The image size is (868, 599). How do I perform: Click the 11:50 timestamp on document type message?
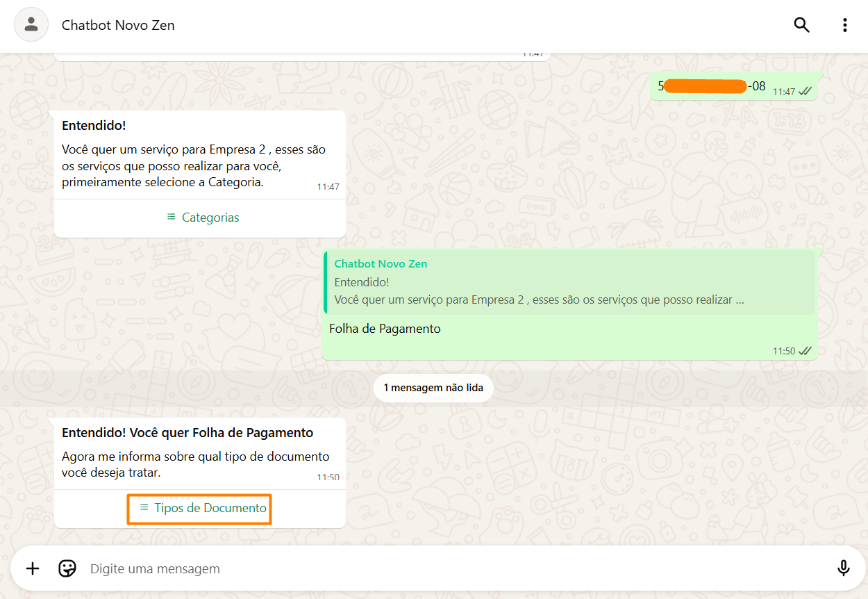pos(328,477)
